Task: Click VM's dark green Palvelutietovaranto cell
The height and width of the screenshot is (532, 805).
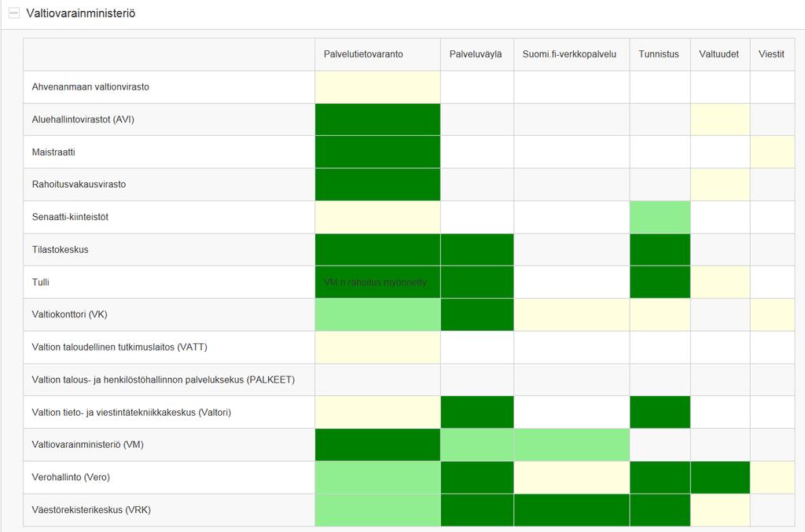Action: [x=378, y=445]
